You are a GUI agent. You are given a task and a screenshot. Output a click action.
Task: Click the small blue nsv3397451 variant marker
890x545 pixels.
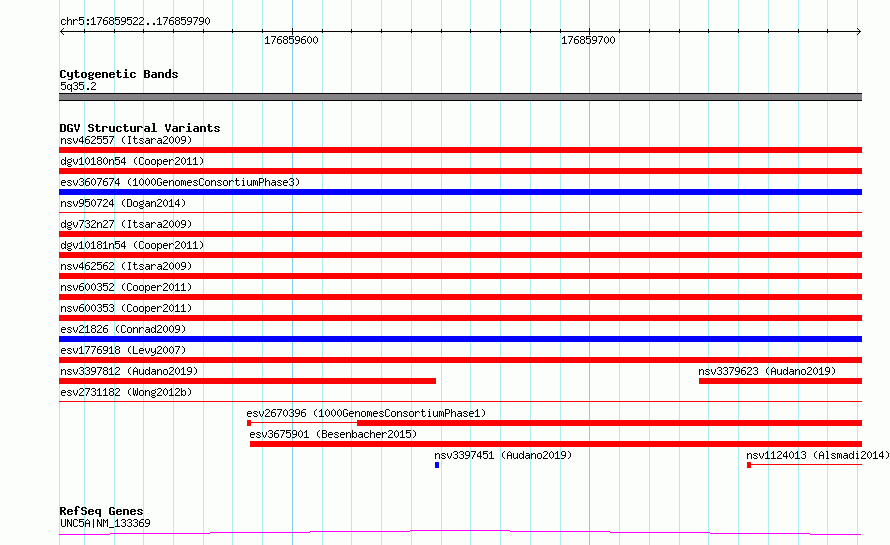tap(437, 465)
